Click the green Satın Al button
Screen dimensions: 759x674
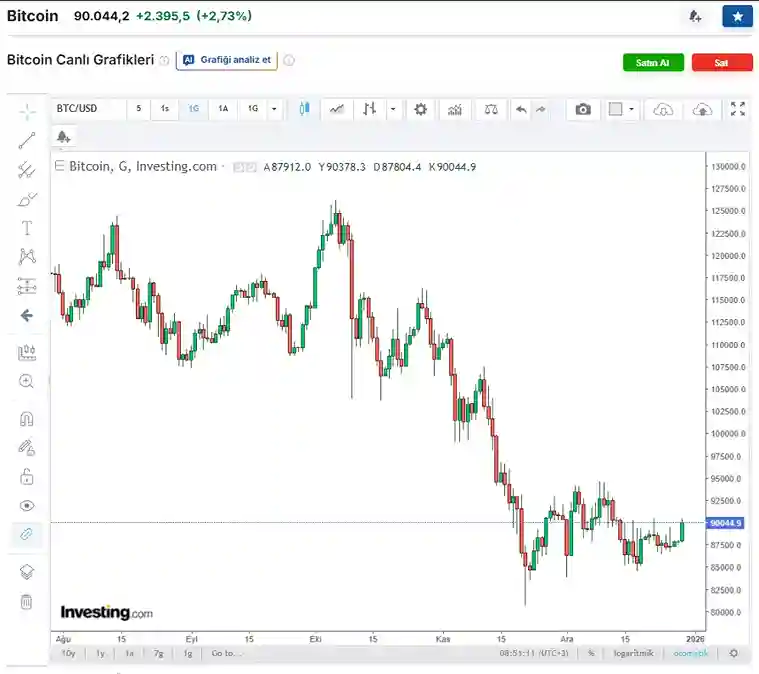click(x=653, y=62)
